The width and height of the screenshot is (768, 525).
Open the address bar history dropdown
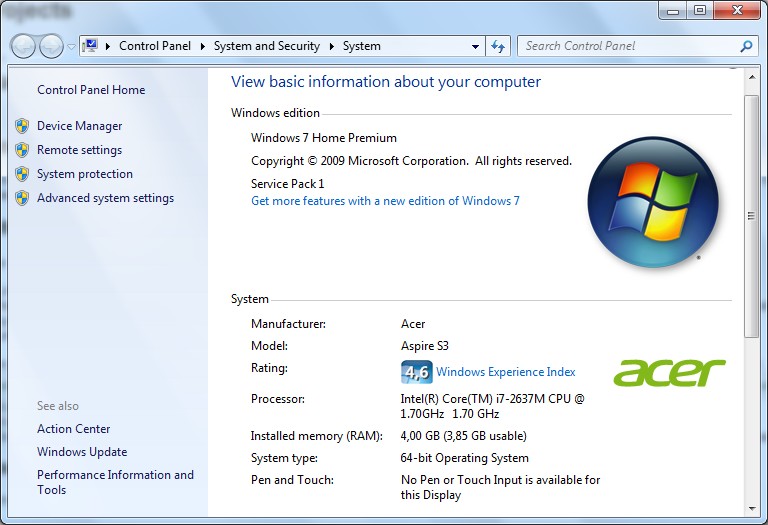click(x=476, y=46)
